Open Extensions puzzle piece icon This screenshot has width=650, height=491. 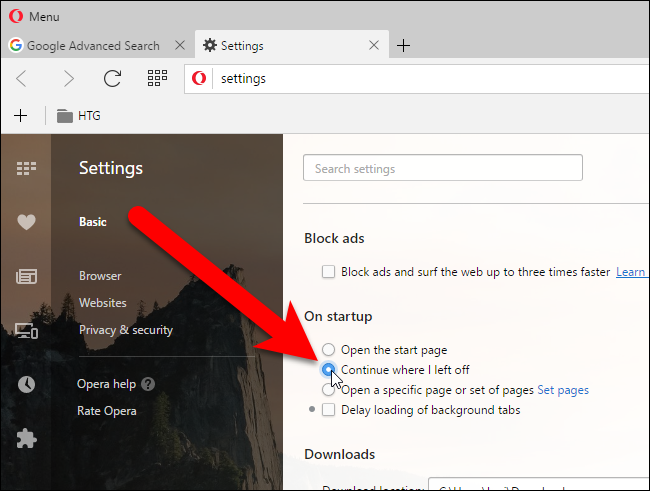26,438
